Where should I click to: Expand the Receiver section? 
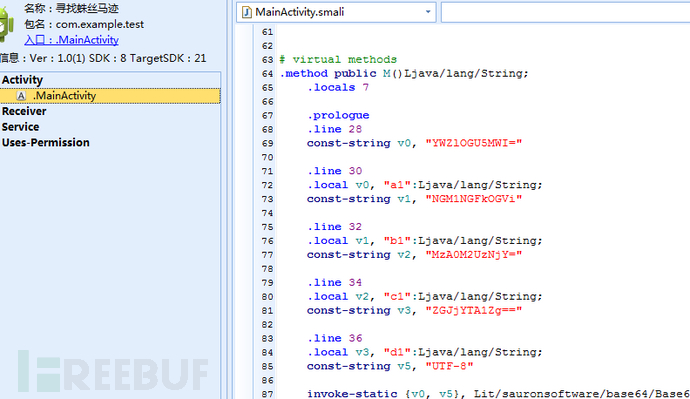pyautogui.click(x=24, y=111)
